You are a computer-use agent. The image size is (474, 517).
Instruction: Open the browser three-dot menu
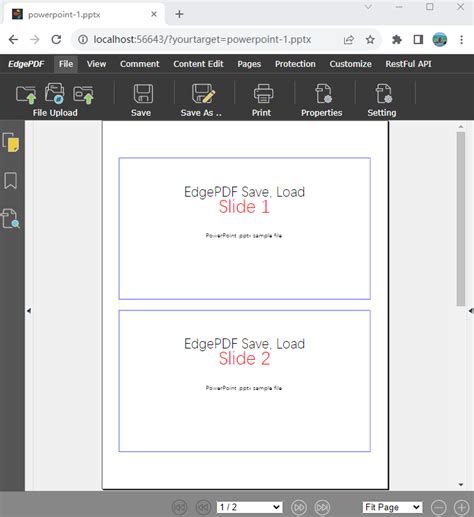tap(462, 40)
